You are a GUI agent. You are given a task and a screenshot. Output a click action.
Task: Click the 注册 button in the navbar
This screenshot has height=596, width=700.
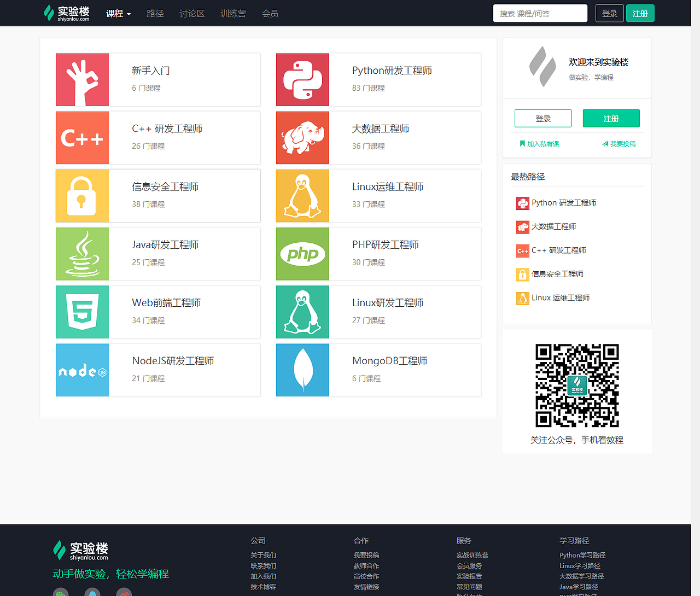tap(640, 13)
